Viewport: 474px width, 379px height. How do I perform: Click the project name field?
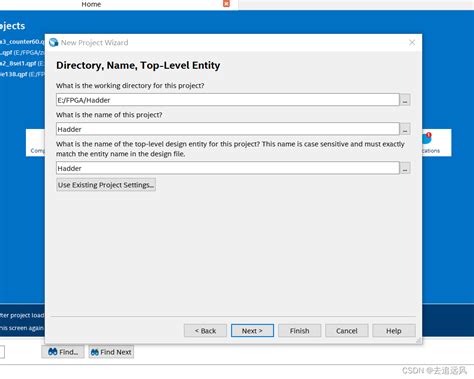[228, 129]
